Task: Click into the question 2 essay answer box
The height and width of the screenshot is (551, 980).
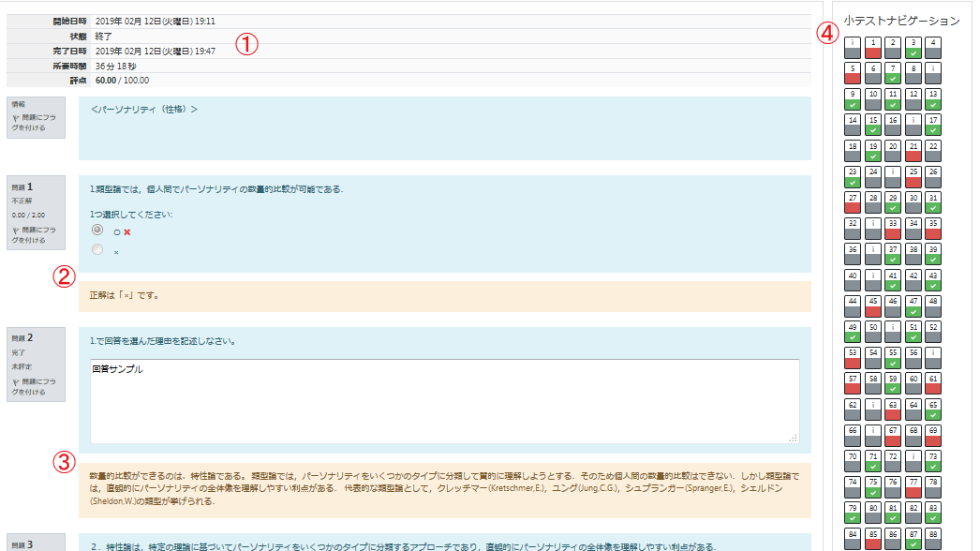Action: click(444, 400)
